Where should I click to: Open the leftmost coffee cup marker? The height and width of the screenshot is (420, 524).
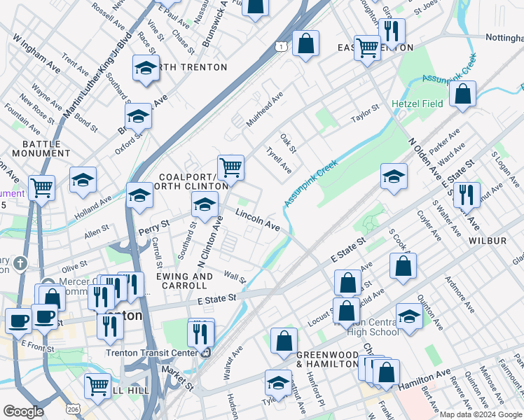click(x=19, y=323)
